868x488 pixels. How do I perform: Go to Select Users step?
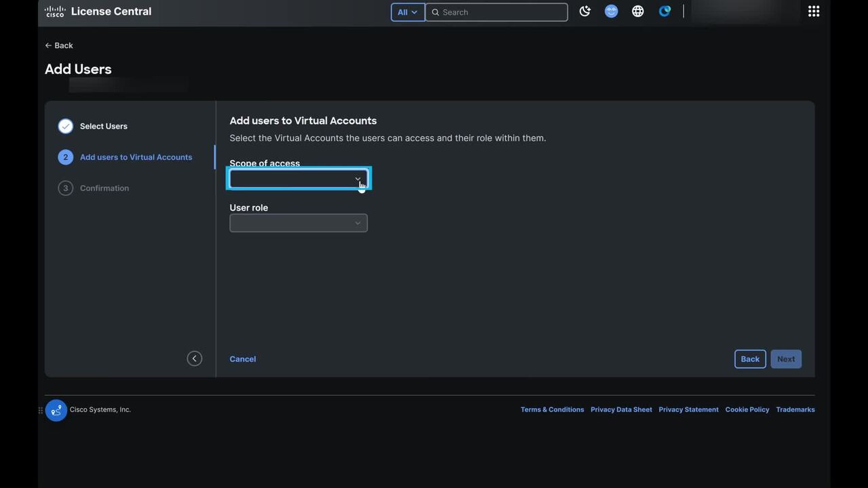[x=104, y=126]
